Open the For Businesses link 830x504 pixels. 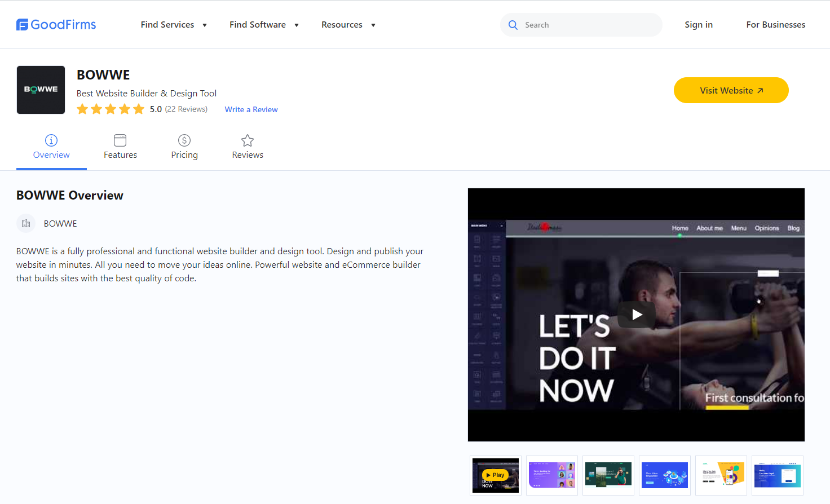pyautogui.click(x=776, y=25)
